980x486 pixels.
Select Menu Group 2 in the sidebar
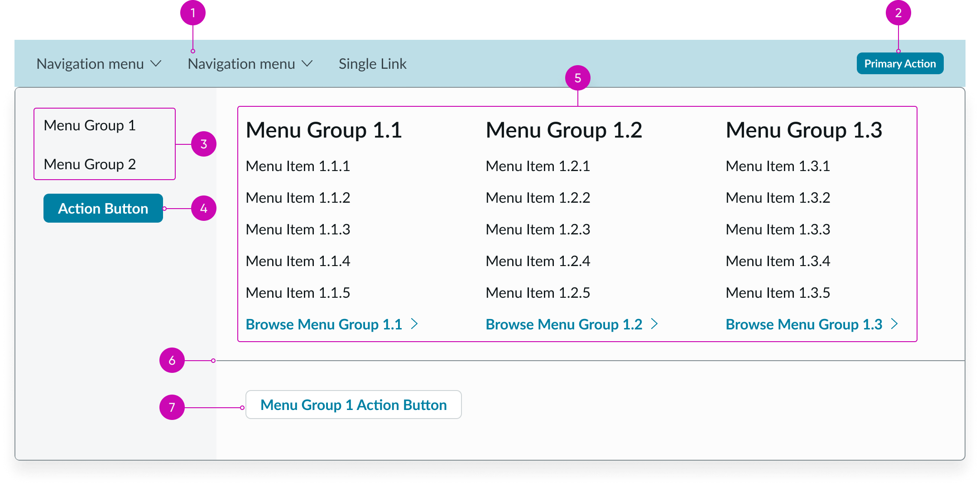pos(90,164)
